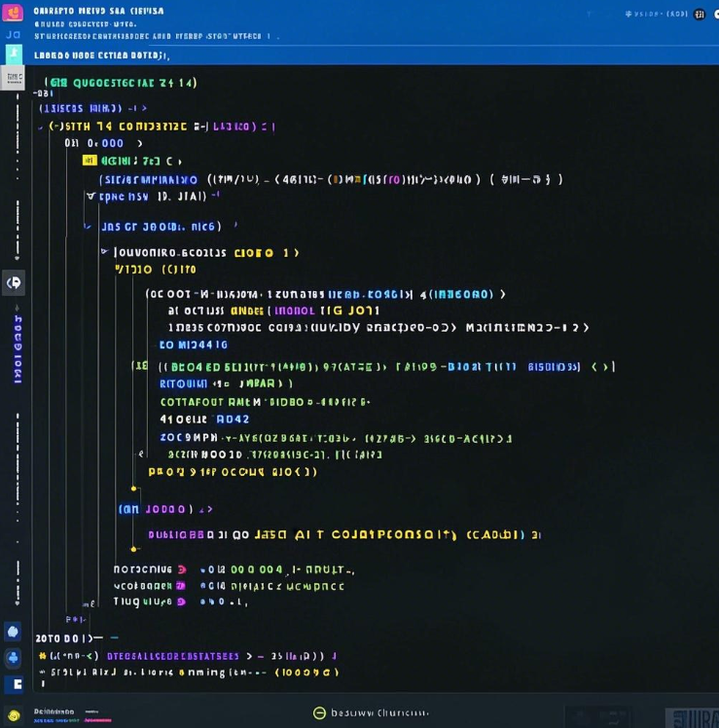The height and width of the screenshot is (728, 719).
Task: Click the purple text in the hash-prefixed bottom line
Action: (173, 656)
